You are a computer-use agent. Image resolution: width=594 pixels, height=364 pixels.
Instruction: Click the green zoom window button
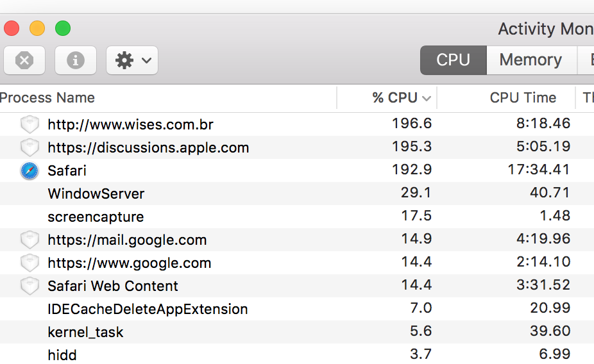coord(62,29)
